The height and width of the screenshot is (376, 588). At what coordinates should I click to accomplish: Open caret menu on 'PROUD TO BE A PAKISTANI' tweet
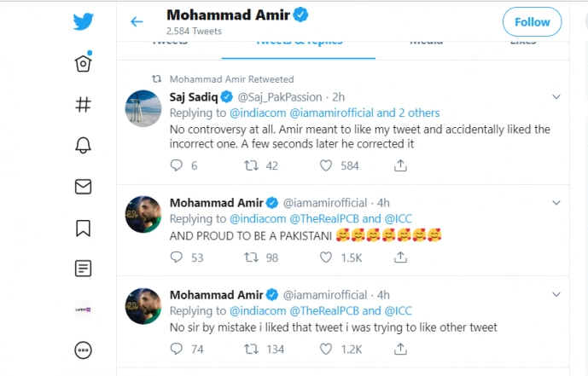click(x=556, y=203)
